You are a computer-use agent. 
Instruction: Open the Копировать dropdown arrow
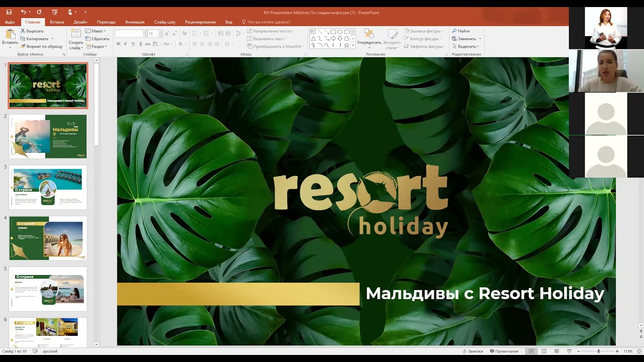pyautogui.click(x=52, y=39)
